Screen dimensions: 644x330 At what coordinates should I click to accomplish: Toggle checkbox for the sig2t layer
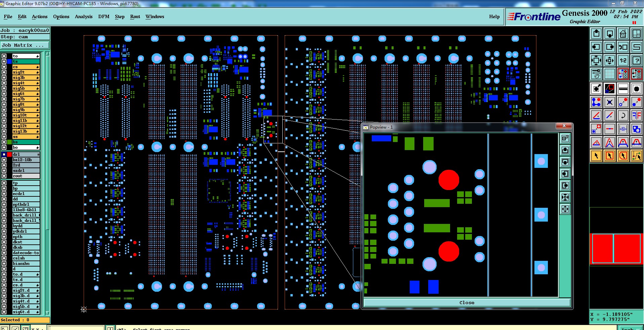[4, 72]
